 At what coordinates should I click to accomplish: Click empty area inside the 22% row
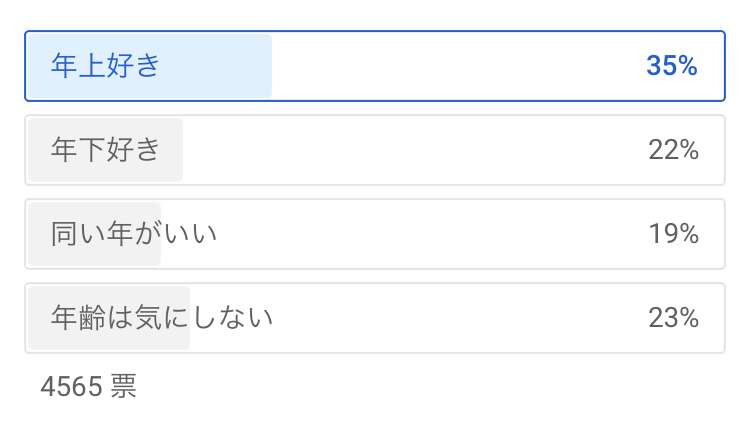click(411, 150)
